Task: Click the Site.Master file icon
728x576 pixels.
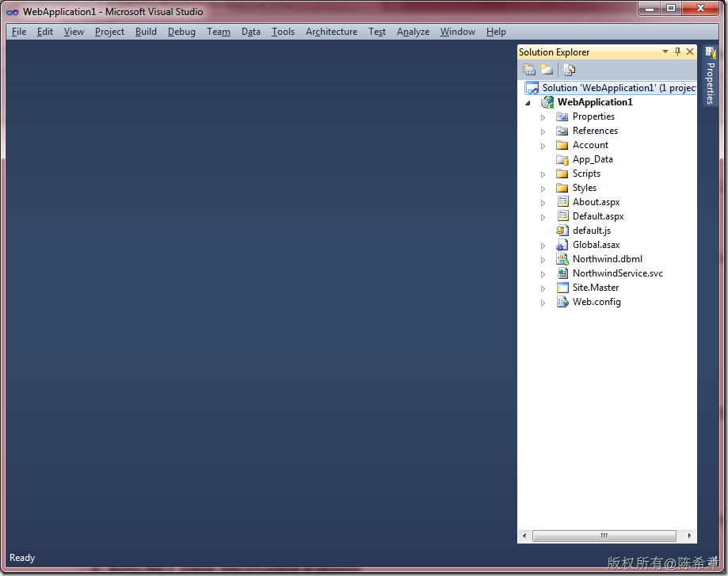Action: 562,288
